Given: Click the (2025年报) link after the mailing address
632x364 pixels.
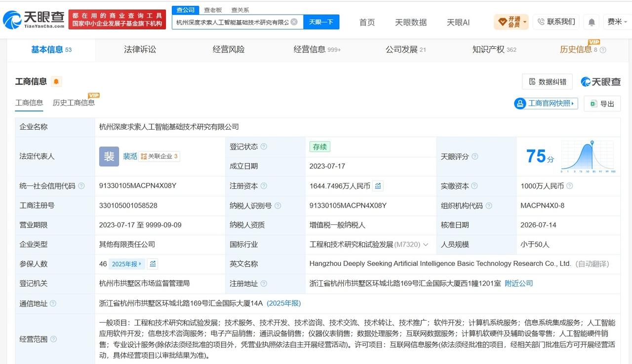Looking at the screenshot, I should coord(283,303).
